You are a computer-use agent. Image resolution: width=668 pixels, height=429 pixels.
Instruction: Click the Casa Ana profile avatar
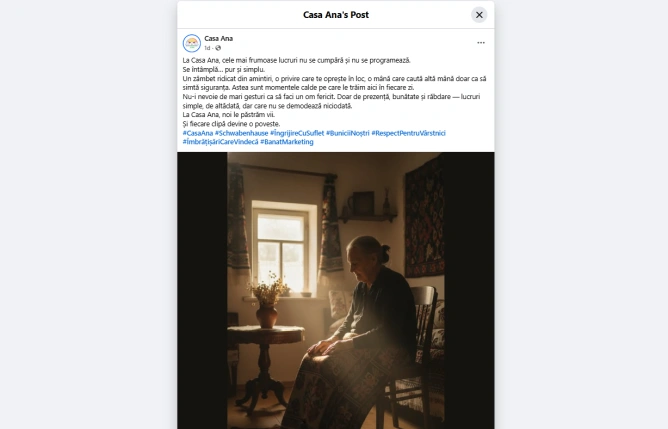pos(192,43)
